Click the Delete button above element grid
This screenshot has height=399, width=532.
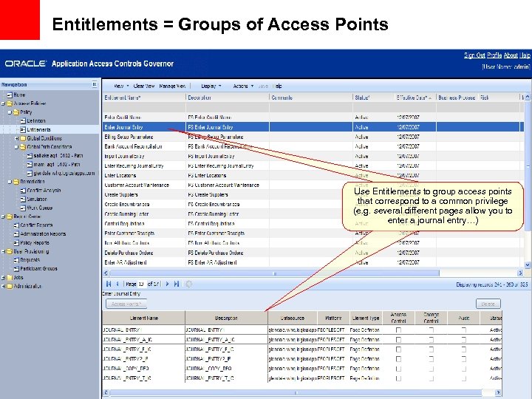[488, 304]
